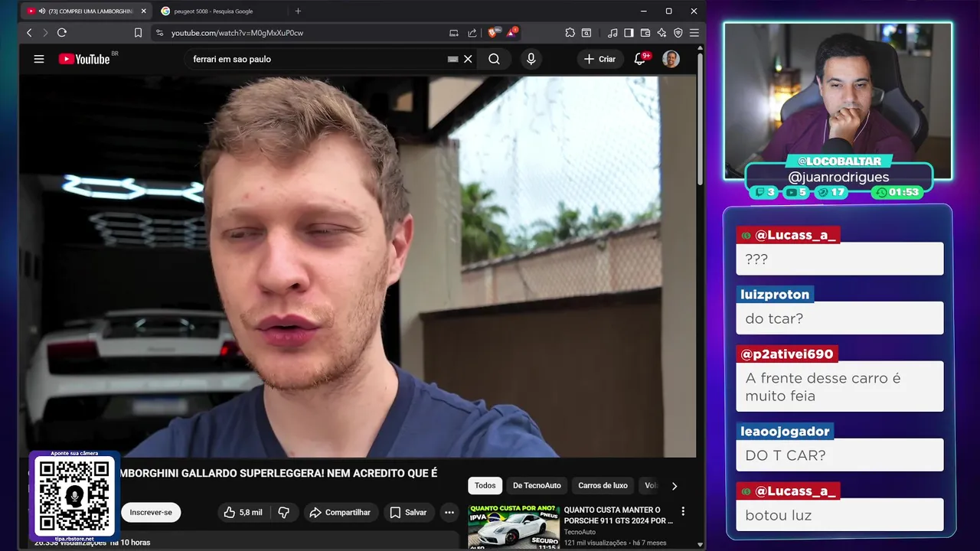
Task: Open the Brave VPN shield icon
Action: coord(678,33)
